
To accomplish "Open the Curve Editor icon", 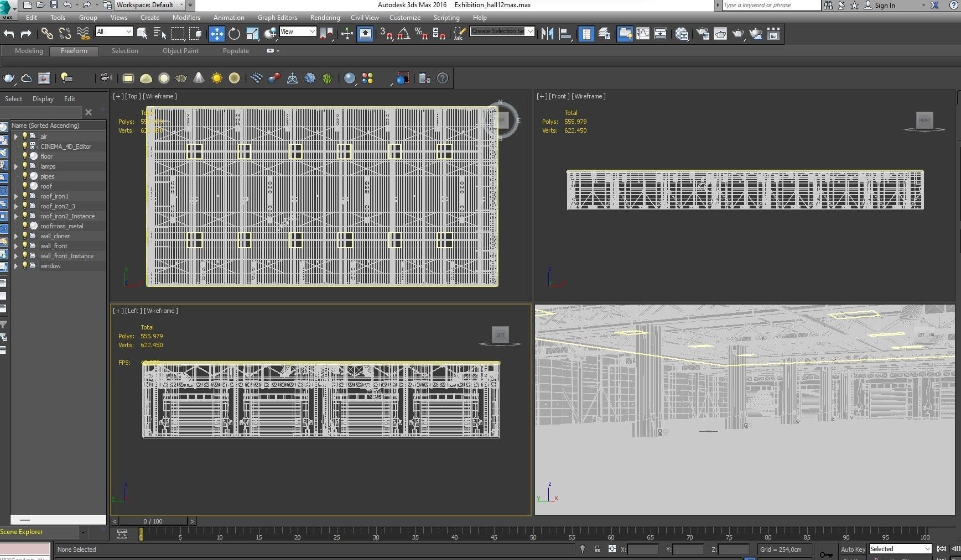I will pyautogui.click(x=643, y=34).
